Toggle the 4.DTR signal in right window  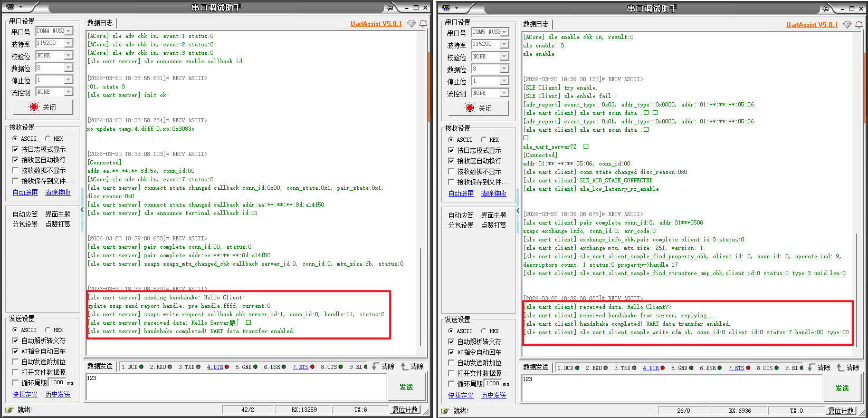(x=653, y=368)
